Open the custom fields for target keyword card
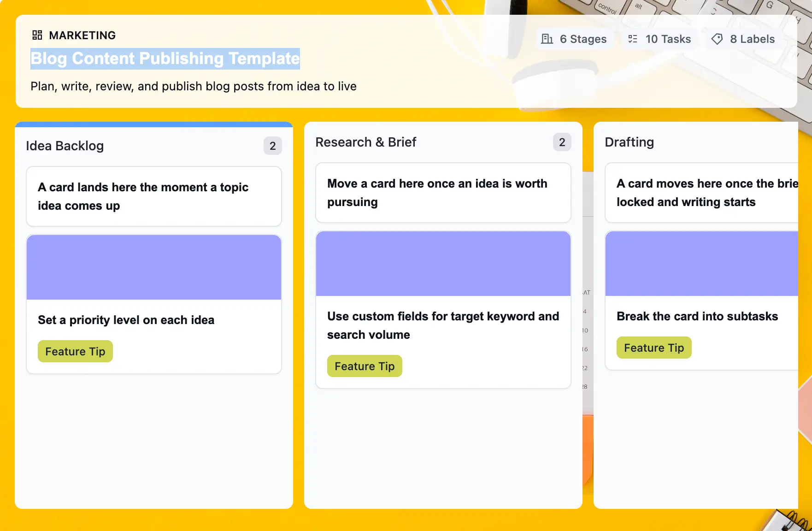This screenshot has width=812, height=531. tap(443, 310)
